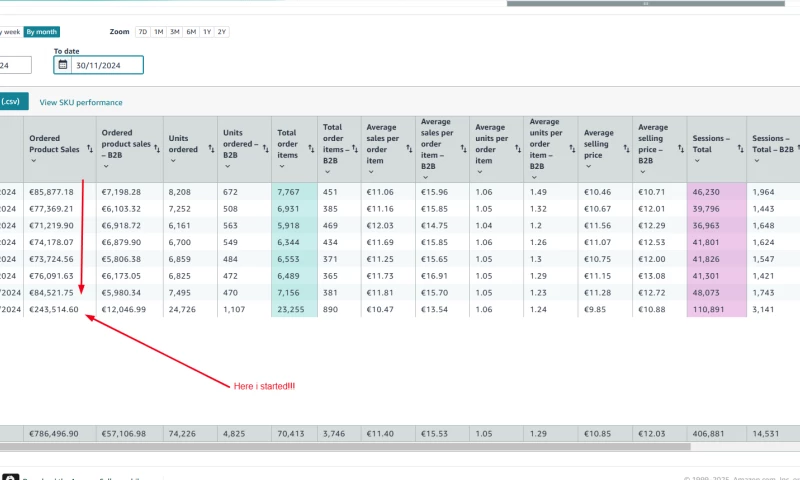Viewport: 800px width, 480px height.
Task: Select total units ordered 74,226
Action: 182,434
